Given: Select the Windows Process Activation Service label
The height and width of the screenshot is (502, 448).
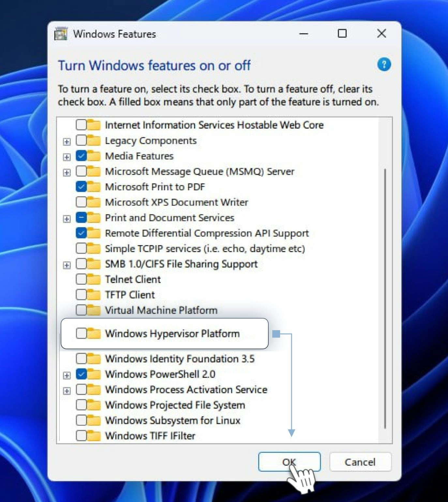Looking at the screenshot, I should coord(186,389).
